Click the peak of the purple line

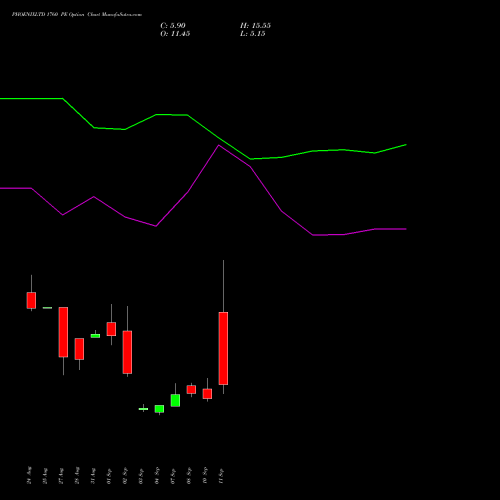(219, 145)
